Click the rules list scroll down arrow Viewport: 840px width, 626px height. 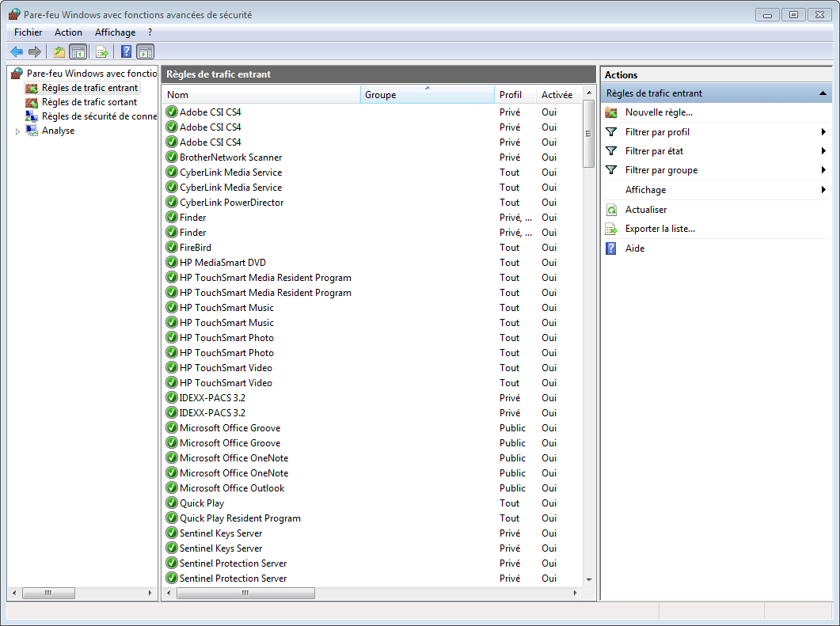[589, 579]
